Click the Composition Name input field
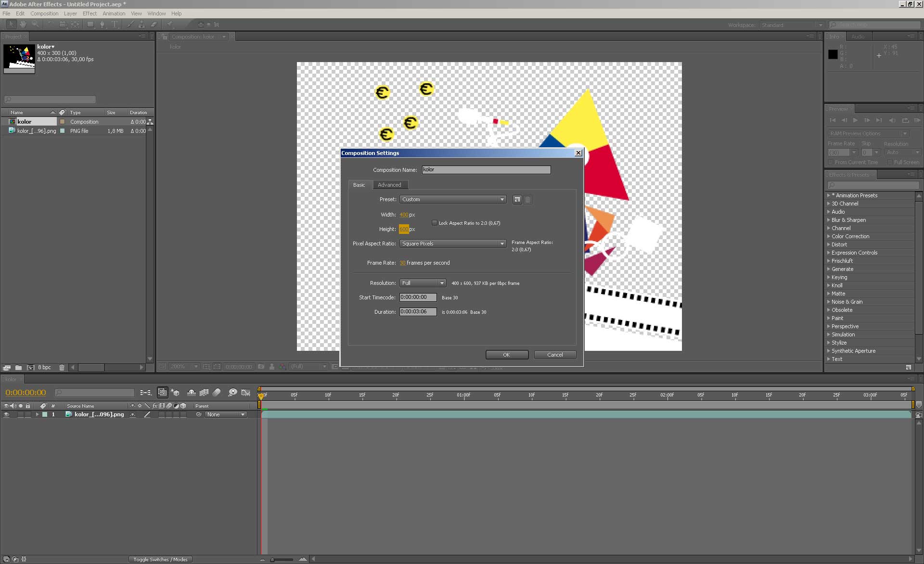The image size is (924, 564). point(487,169)
